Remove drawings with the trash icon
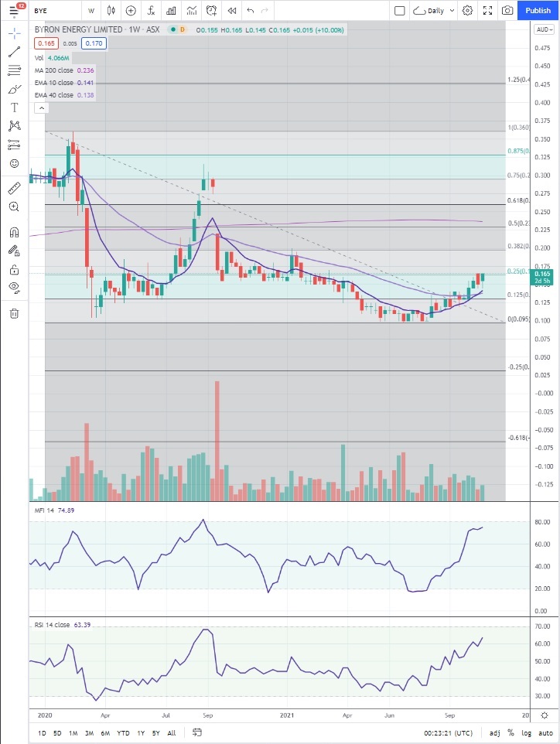Image resolution: width=560 pixels, height=744 pixels. point(14,313)
